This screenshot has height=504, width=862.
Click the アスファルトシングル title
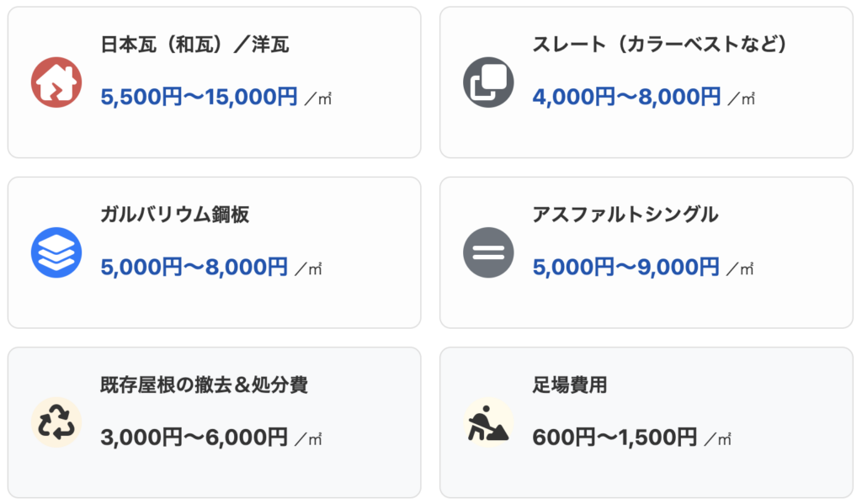pos(625,215)
